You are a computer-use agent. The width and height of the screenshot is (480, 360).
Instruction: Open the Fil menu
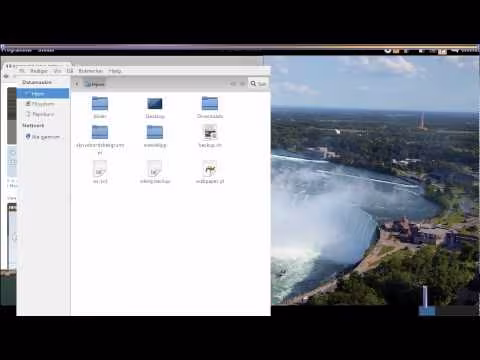tap(22, 71)
